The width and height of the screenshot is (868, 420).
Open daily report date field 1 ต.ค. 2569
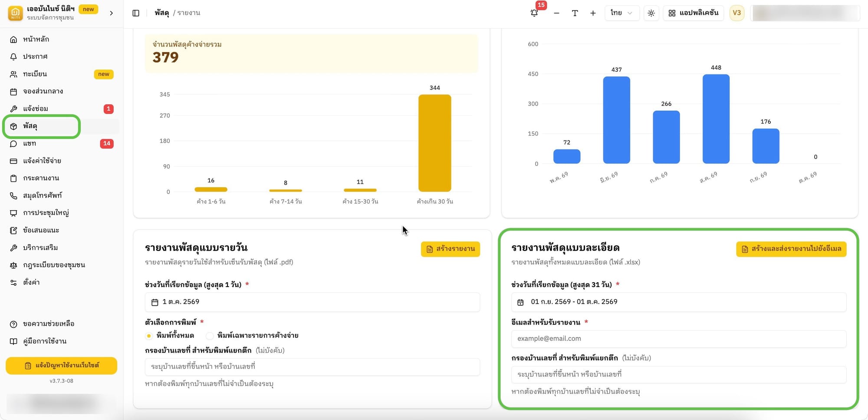312,302
